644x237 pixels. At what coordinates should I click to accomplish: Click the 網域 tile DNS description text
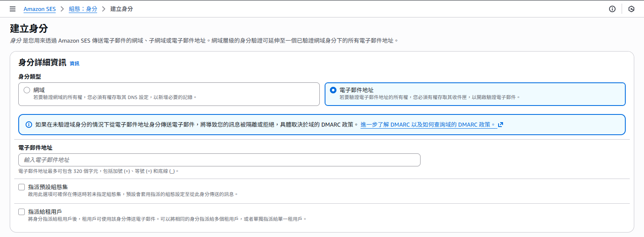115,97
